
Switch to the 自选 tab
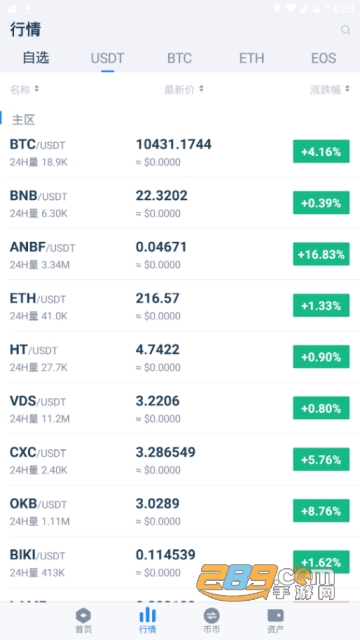(36, 58)
